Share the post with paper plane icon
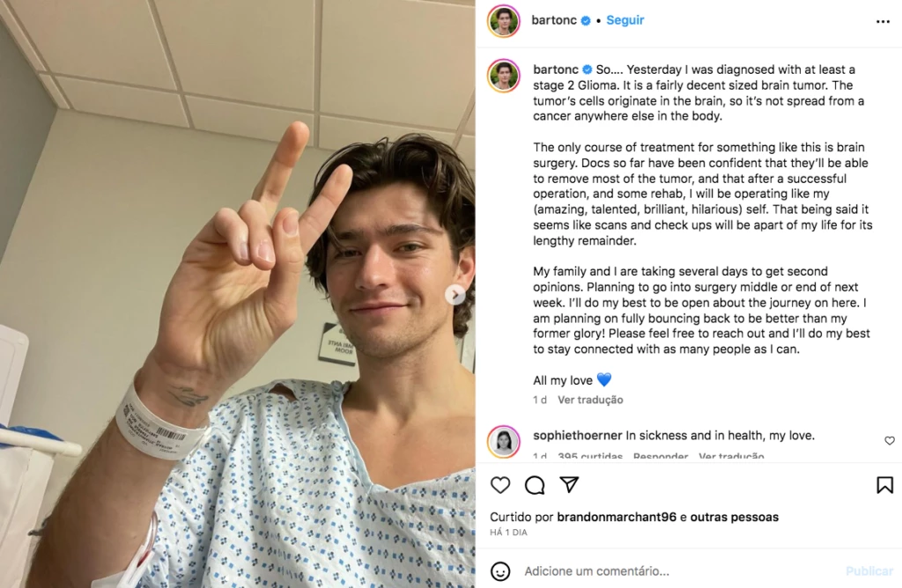Screen dimensions: 902x588 coord(569,484)
